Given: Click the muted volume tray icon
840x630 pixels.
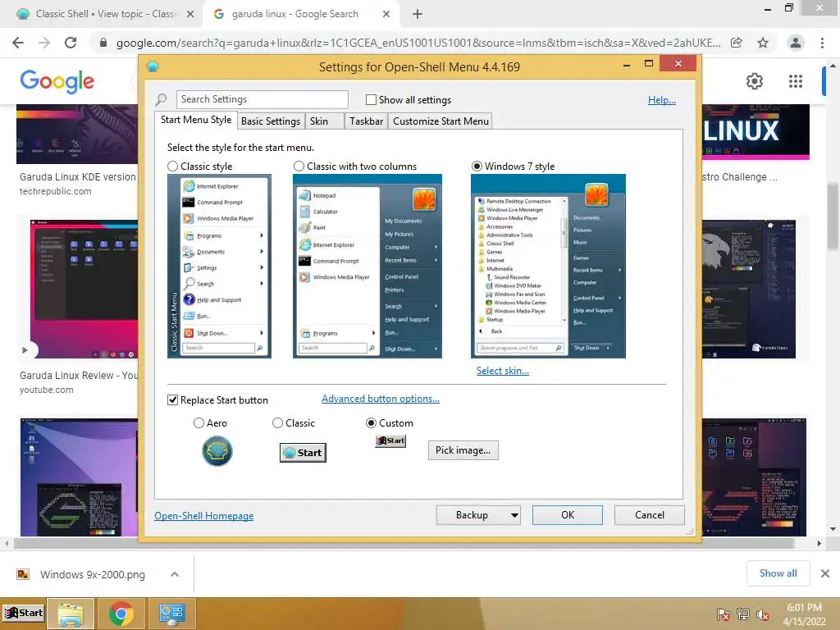Looking at the screenshot, I should click(x=763, y=614).
